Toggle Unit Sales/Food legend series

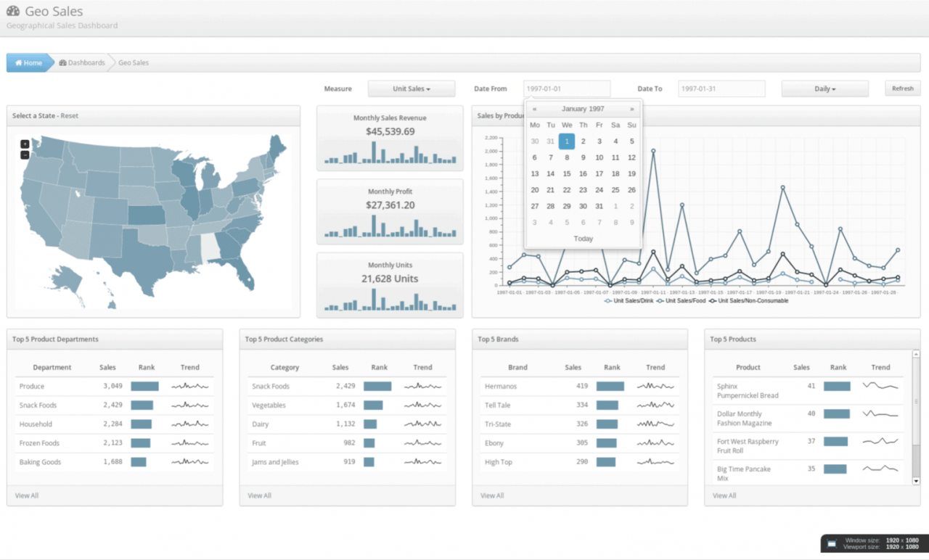pyautogui.click(x=681, y=300)
